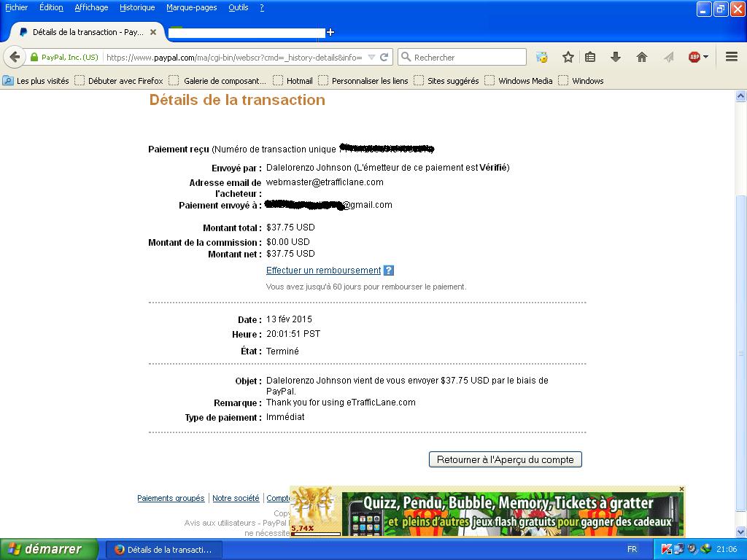Screen dimensions: 747x560
Task: Click the colorful extension icon beside search box
Action: pyautogui.click(x=542, y=57)
